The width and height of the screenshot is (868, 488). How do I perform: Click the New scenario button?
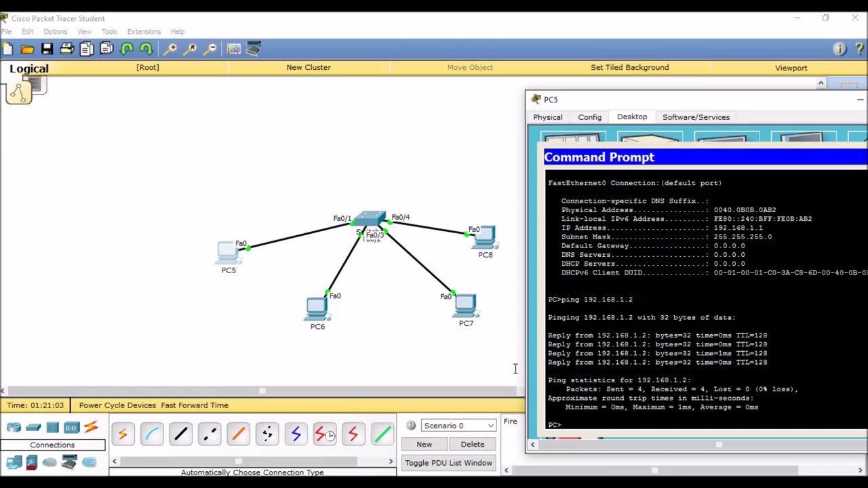424,445
